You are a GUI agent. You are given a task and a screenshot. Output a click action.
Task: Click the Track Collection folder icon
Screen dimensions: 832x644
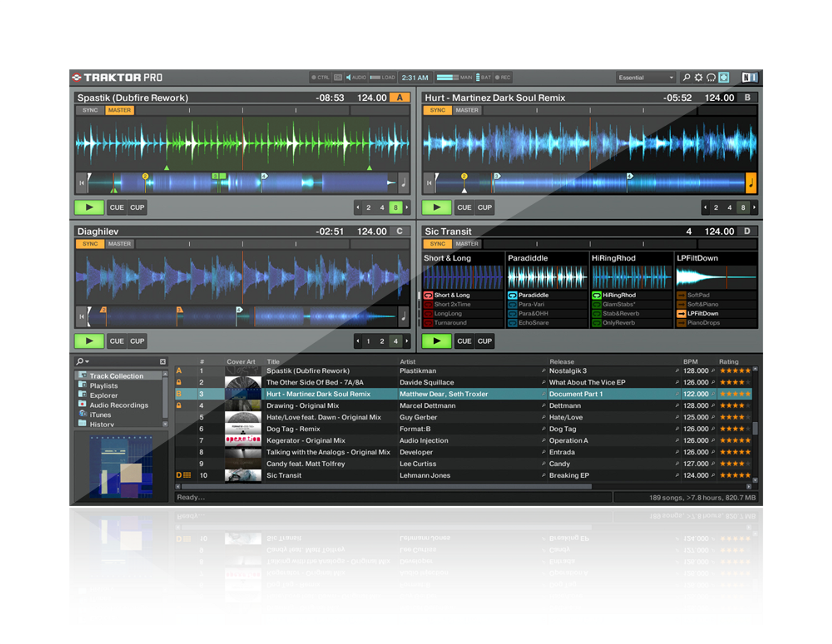[82, 375]
